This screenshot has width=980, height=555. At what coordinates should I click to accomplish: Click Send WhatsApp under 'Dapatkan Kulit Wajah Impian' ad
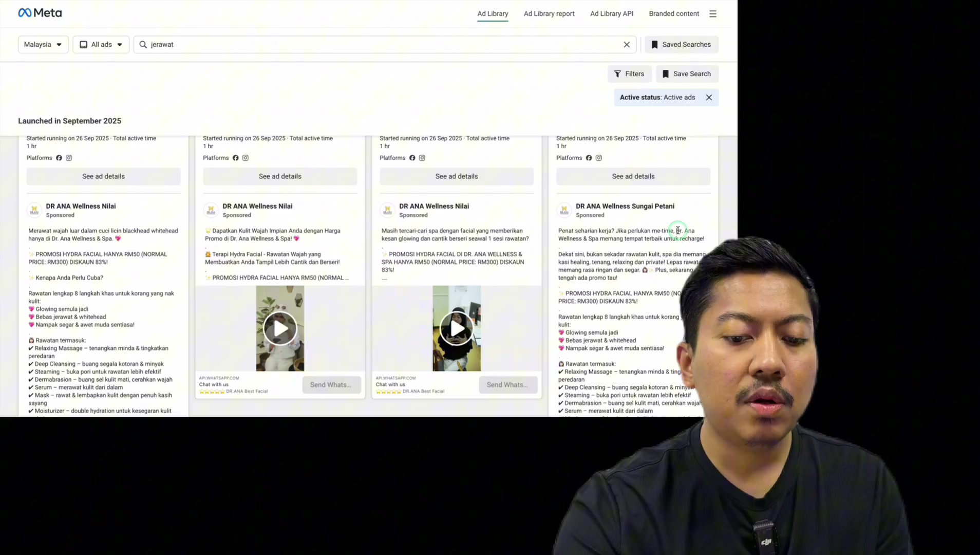point(331,385)
